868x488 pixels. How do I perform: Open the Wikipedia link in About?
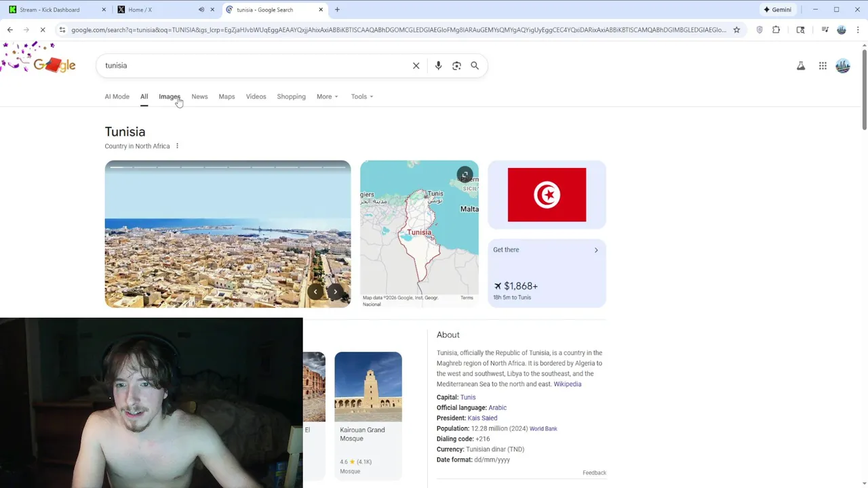pos(567,384)
